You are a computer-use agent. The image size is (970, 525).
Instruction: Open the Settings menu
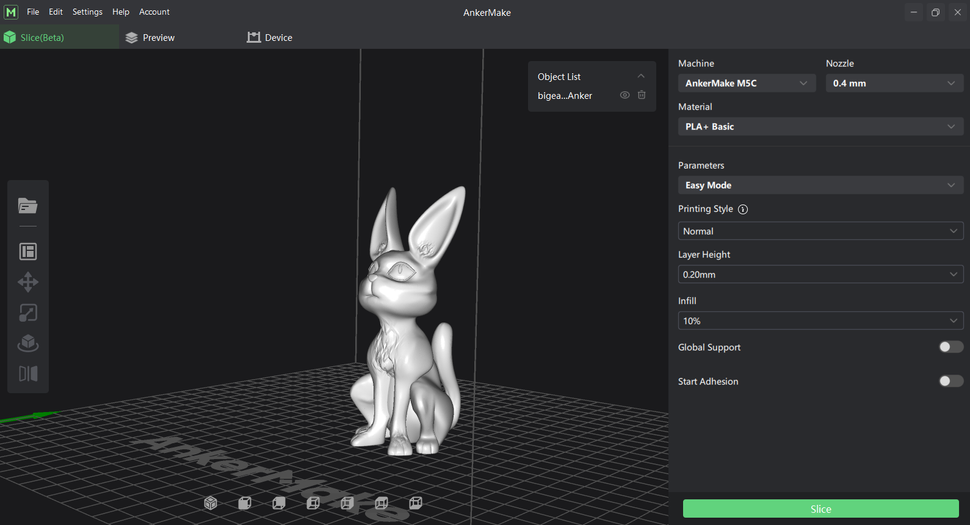[87, 12]
